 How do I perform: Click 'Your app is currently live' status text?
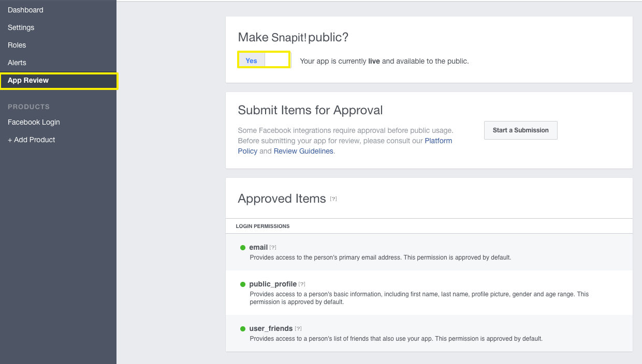(x=384, y=61)
